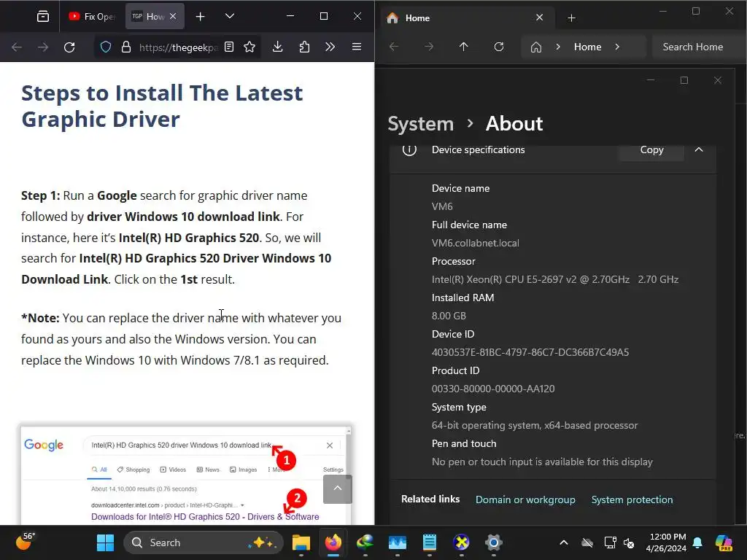Bookmark this page with the star icon
The width and height of the screenshot is (747, 560).
tap(249, 47)
